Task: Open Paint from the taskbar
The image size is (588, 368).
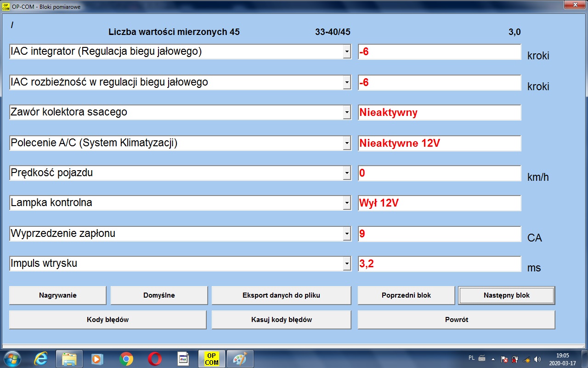Action: tap(239, 358)
